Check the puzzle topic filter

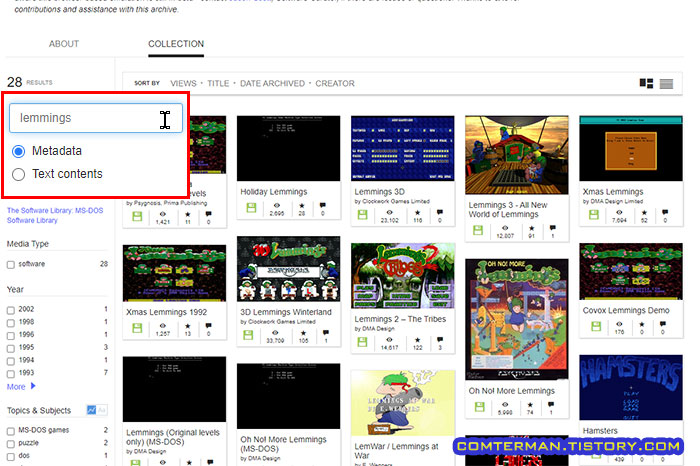click(11, 444)
